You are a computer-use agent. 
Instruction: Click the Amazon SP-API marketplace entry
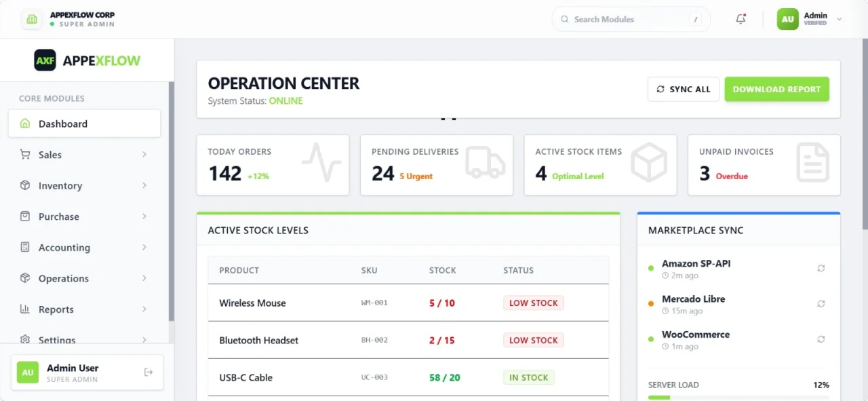[738, 269]
